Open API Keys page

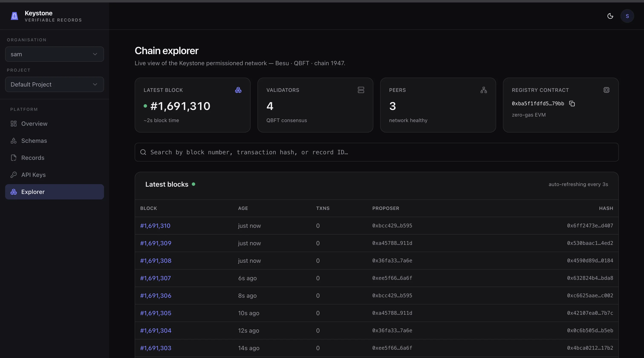click(x=55, y=175)
